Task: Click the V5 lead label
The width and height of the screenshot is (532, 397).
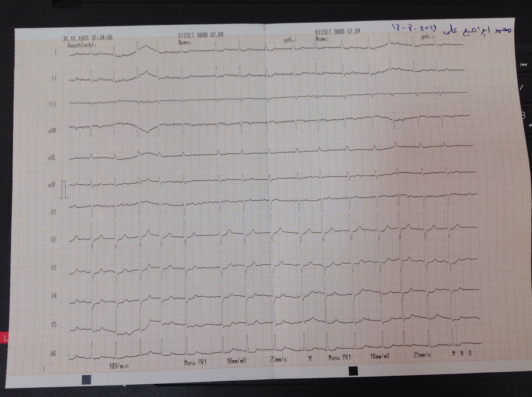Action: pyautogui.click(x=54, y=325)
